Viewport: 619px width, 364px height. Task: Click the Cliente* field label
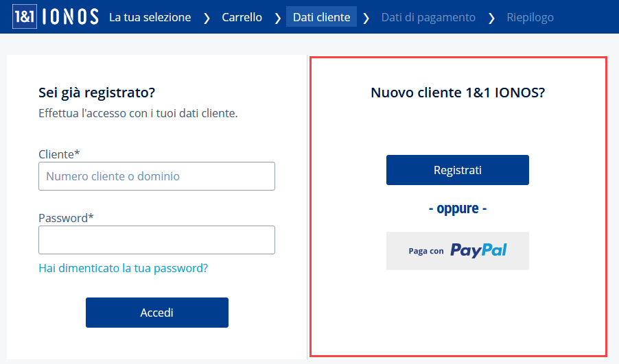59,154
